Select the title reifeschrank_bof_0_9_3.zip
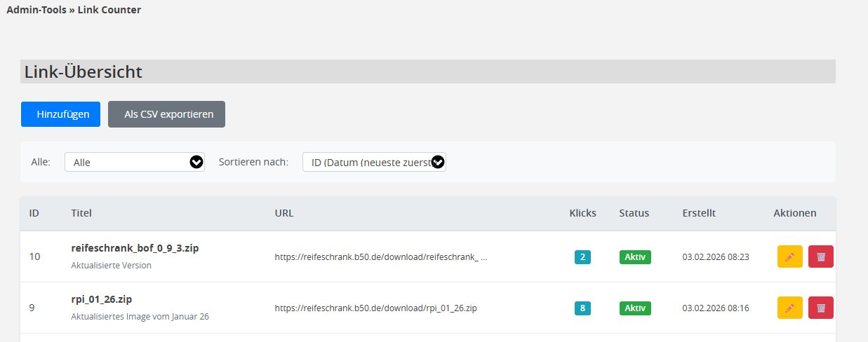Viewport: 868px width, 342px height. pos(130,248)
